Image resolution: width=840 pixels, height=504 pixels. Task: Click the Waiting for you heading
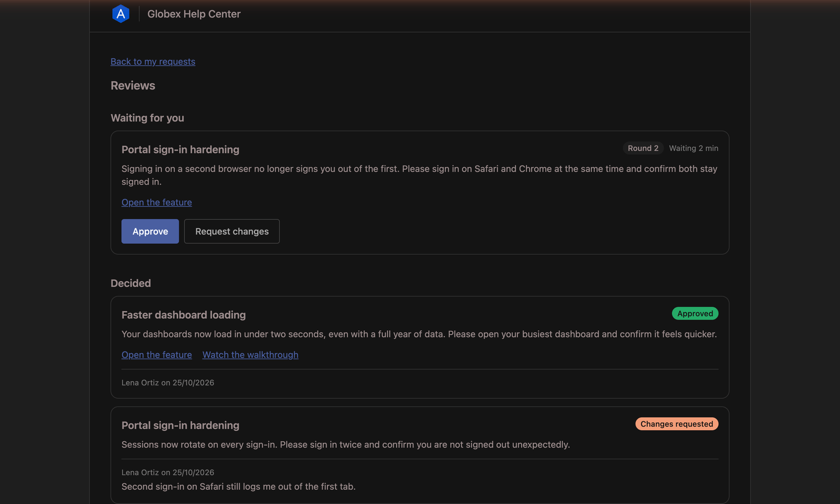pyautogui.click(x=147, y=118)
